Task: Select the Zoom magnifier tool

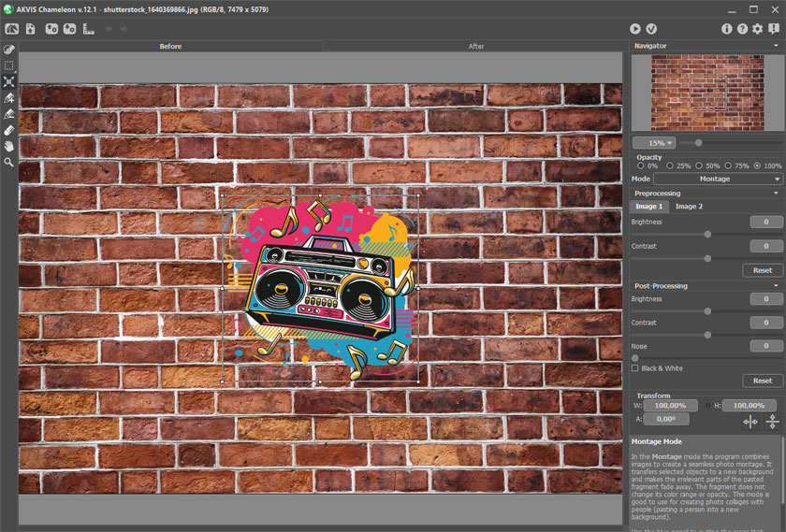Action: (x=9, y=163)
